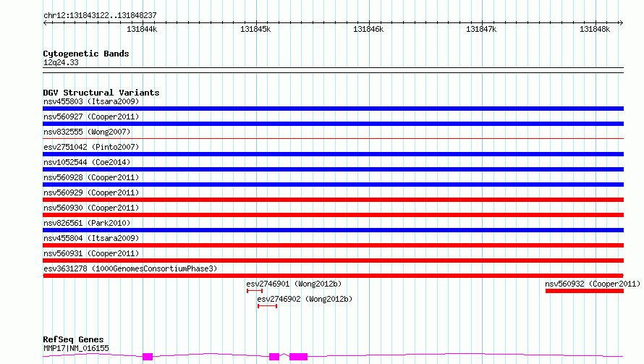Click the MMP17|NM_016155 gene label
The width and height of the screenshot is (644, 364).
coord(77,348)
